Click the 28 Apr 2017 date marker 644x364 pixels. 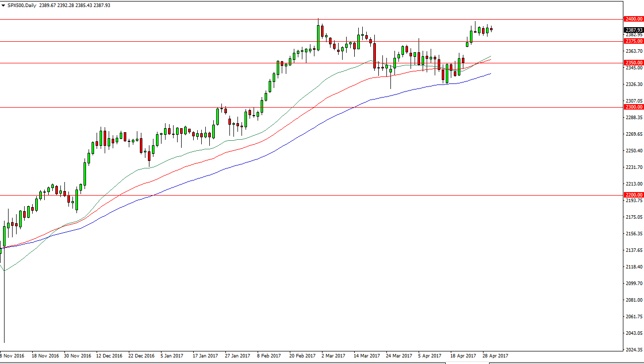tap(495, 355)
